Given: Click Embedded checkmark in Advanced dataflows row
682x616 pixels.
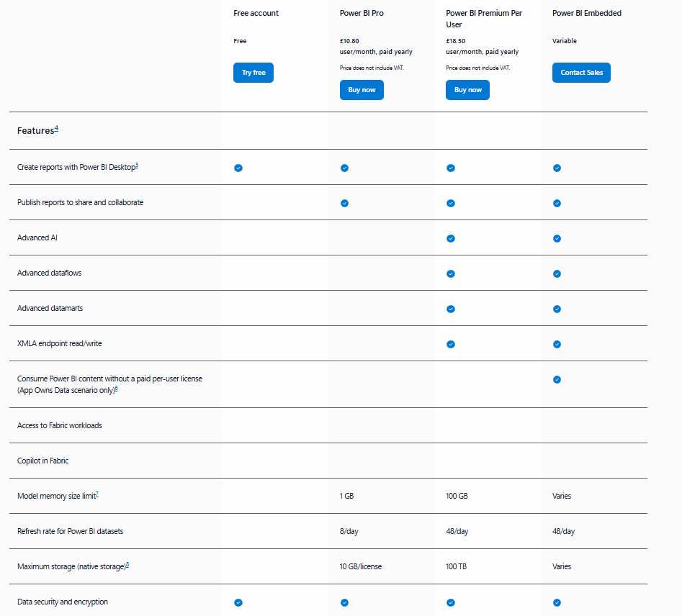Looking at the screenshot, I should pyautogui.click(x=557, y=273).
